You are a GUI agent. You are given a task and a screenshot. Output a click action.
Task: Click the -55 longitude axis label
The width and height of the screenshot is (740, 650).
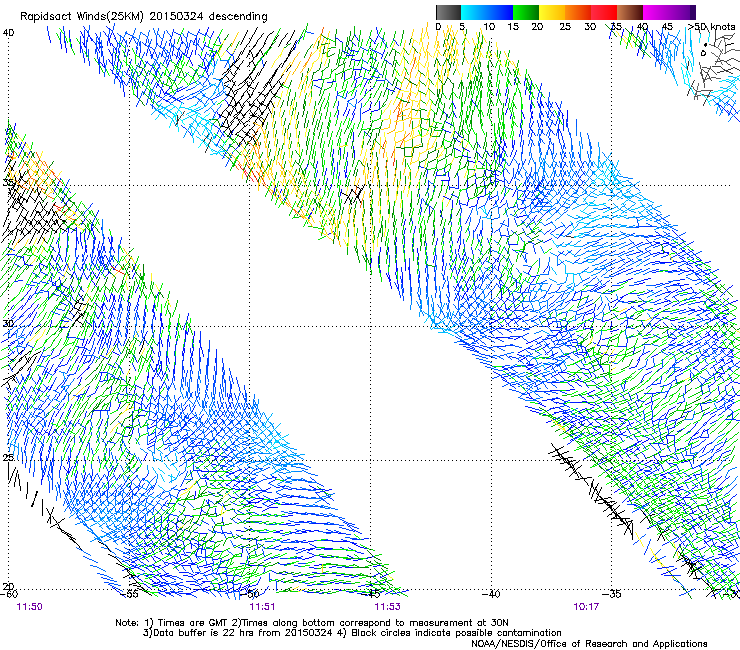pyautogui.click(x=130, y=594)
